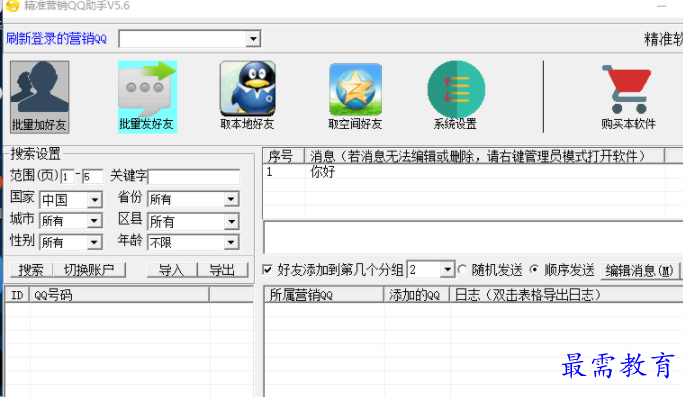Click the QQ号码 column header

point(119,295)
